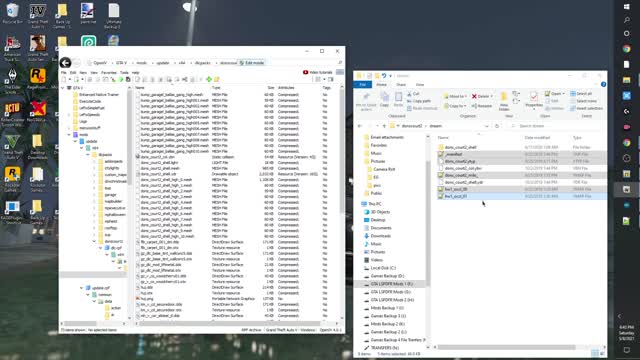The height and width of the screenshot is (360, 640).
Task: Click the Rename button in ribbon
Action: point(482,106)
